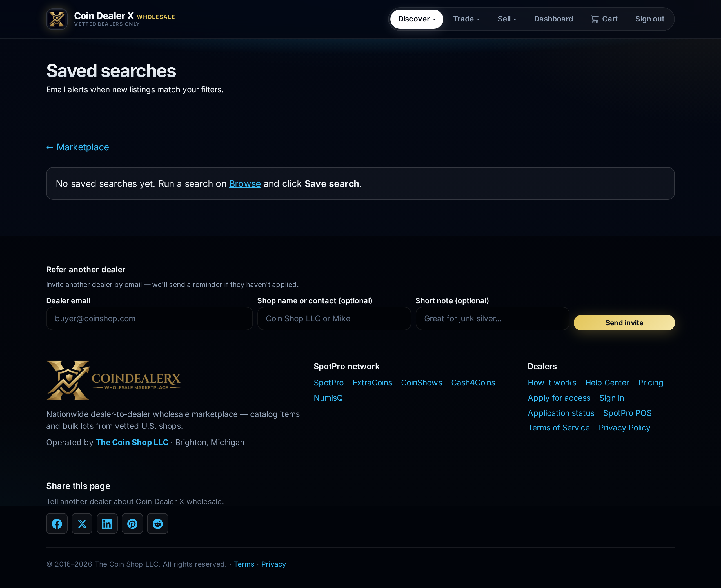The width and height of the screenshot is (721, 588).
Task: Share page on Reddit
Action: click(158, 524)
